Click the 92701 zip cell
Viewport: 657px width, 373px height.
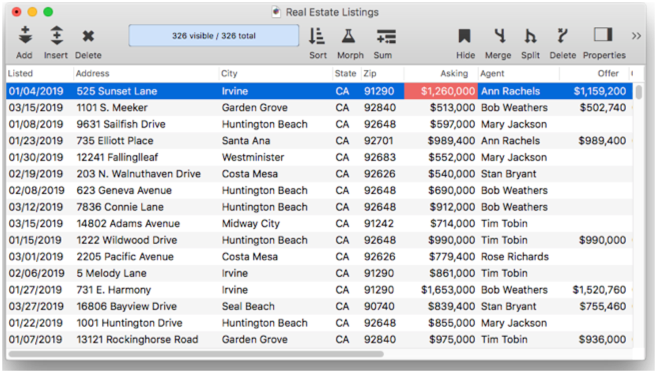(379, 141)
